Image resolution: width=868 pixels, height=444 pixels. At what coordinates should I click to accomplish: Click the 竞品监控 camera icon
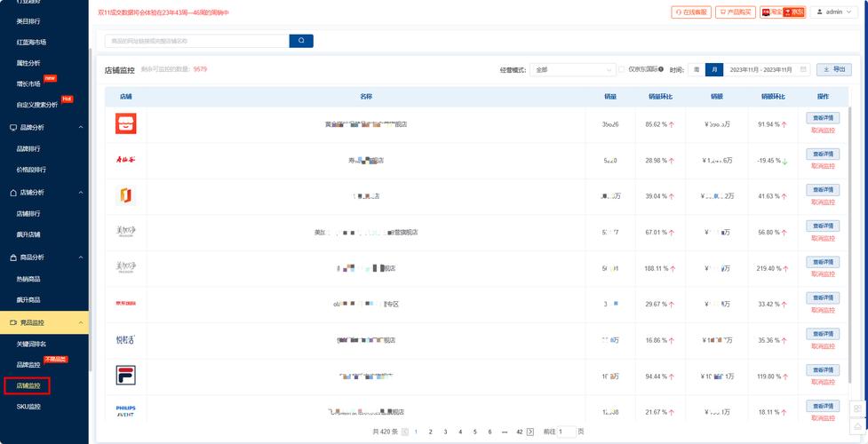[13, 322]
